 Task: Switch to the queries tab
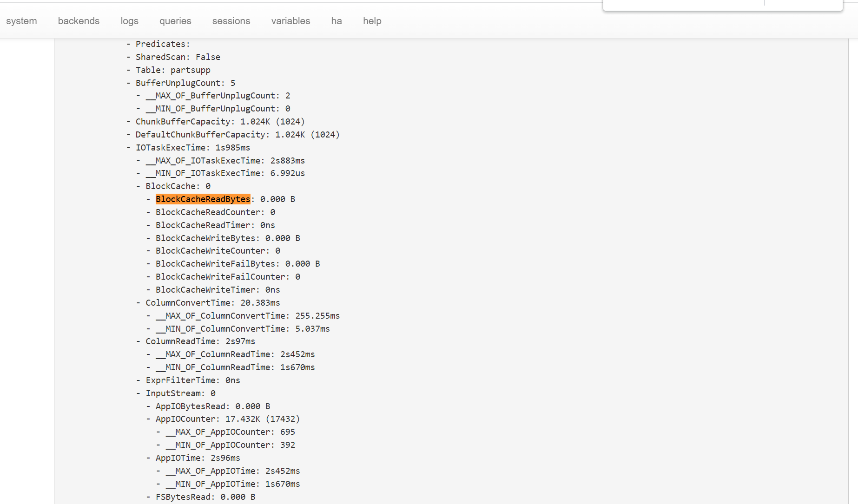(x=175, y=21)
